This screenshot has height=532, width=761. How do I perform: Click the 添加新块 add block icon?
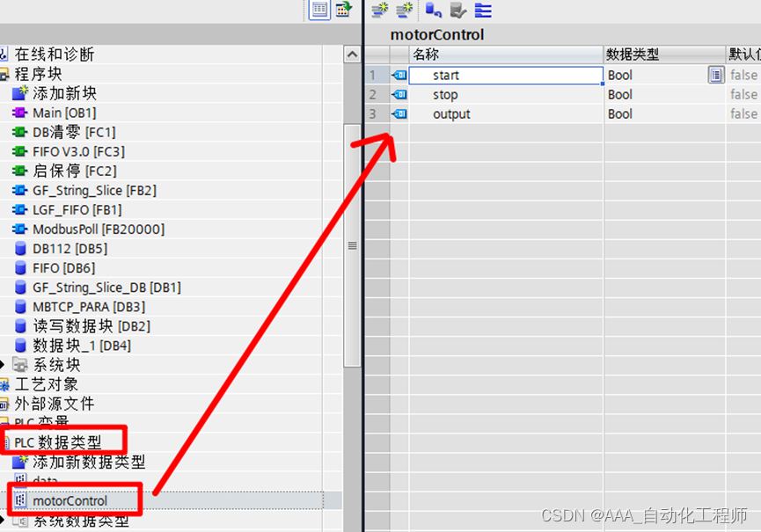[x=20, y=92]
